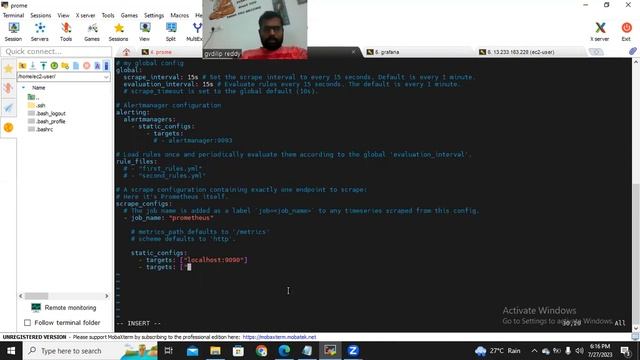
Task: Click the Exit power icon
Action: 626,32
